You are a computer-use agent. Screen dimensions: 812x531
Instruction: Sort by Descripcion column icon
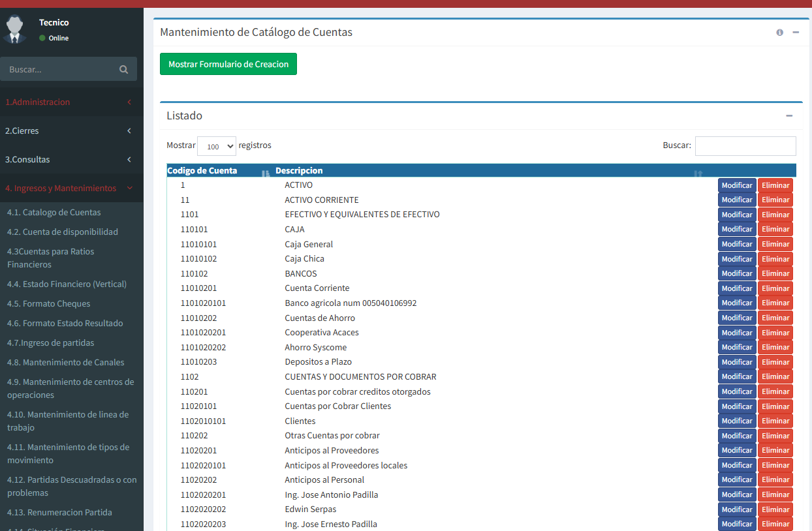pos(698,172)
